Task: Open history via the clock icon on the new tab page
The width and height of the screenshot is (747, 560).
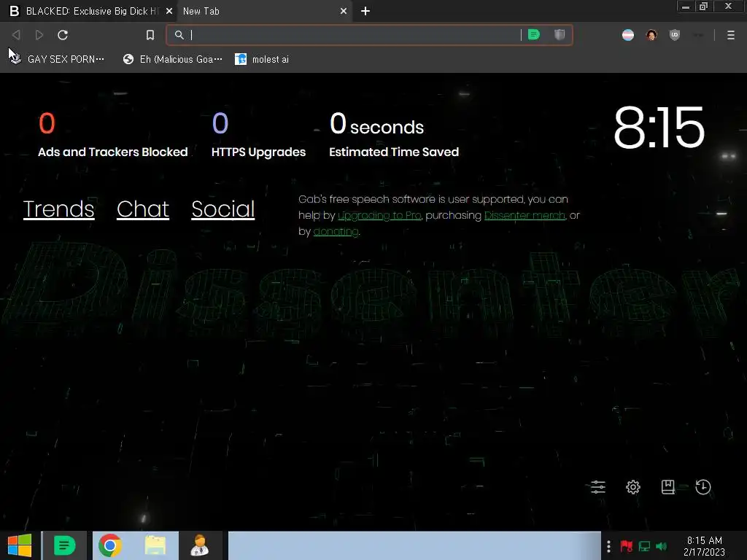Action: point(703,487)
